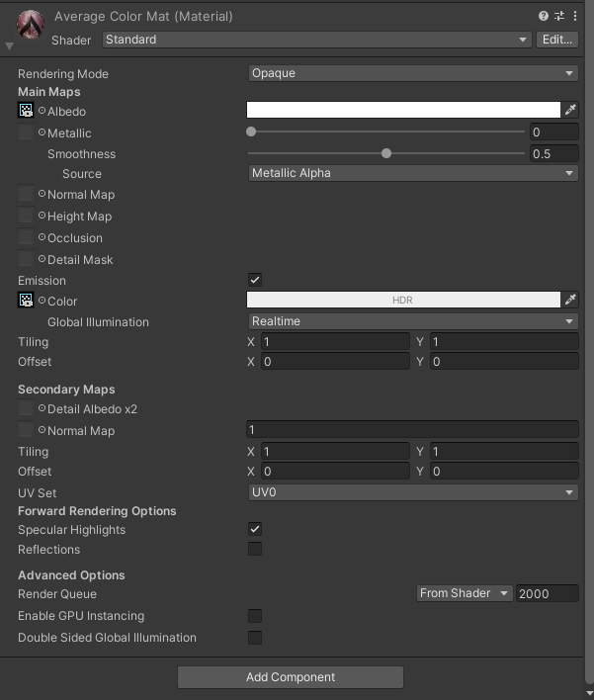The height and width of the screenshot is (700, 594).
Task: Enable GPU Instancing checkbox
Action: click(255, 616)
